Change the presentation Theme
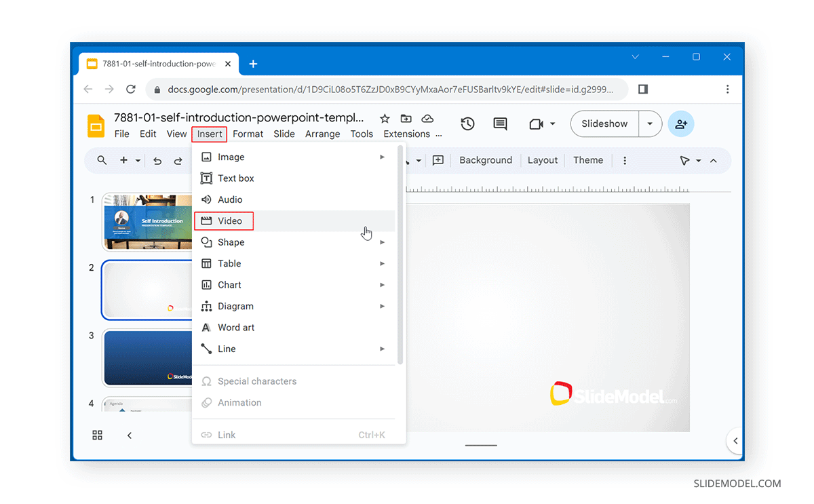The height and width of the screenshot is (504, 814). [588, 160]
